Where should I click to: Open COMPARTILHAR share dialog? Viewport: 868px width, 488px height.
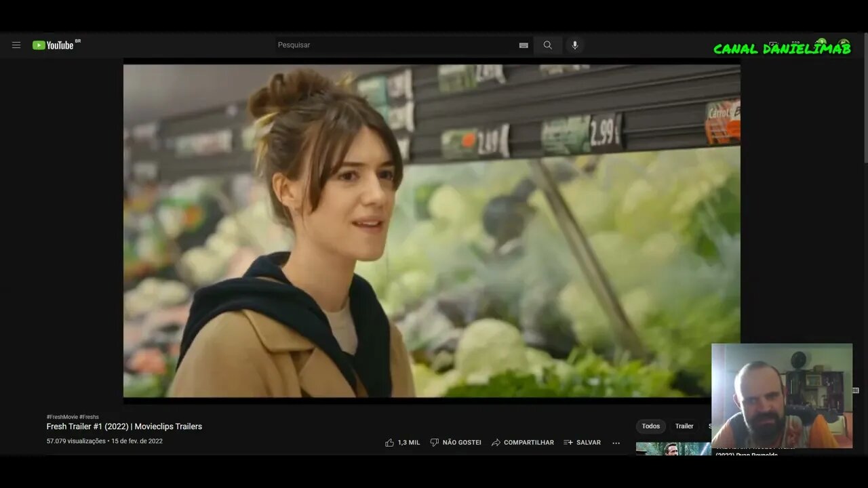[523, 443]
